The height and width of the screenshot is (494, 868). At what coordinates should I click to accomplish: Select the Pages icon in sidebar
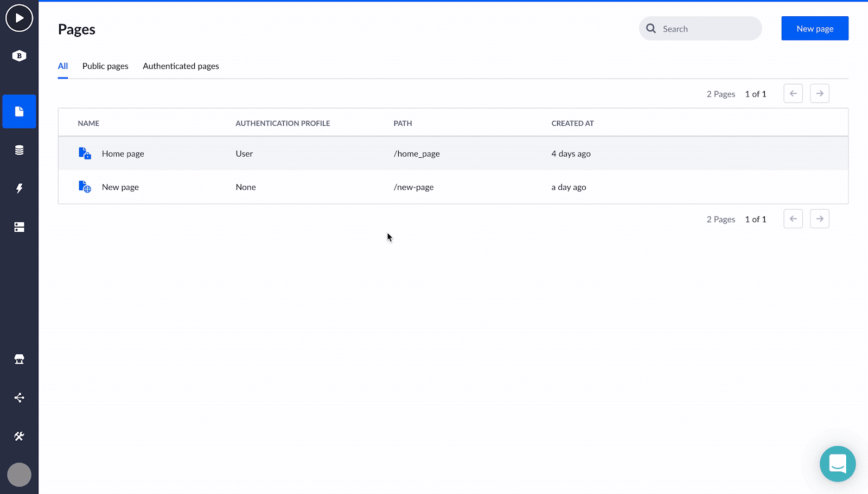[x=19, y=112]
